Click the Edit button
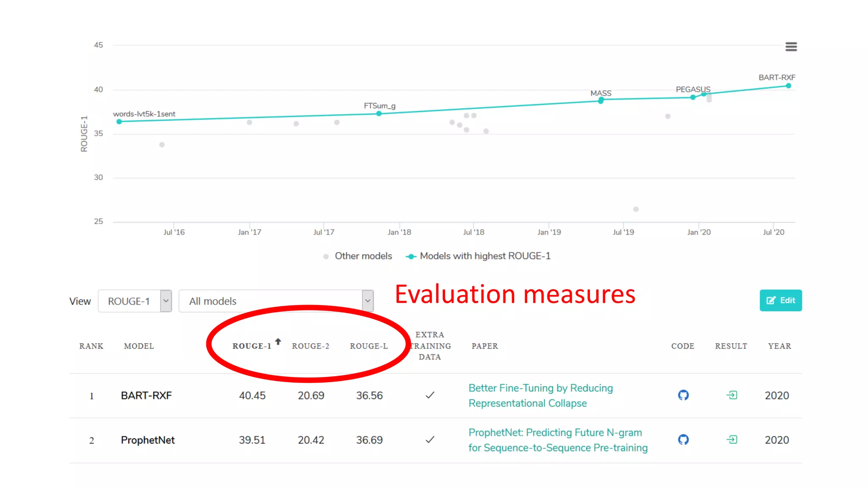Image resolution: width=868 pixels, height=488 pixels. [x=780, y=300]
